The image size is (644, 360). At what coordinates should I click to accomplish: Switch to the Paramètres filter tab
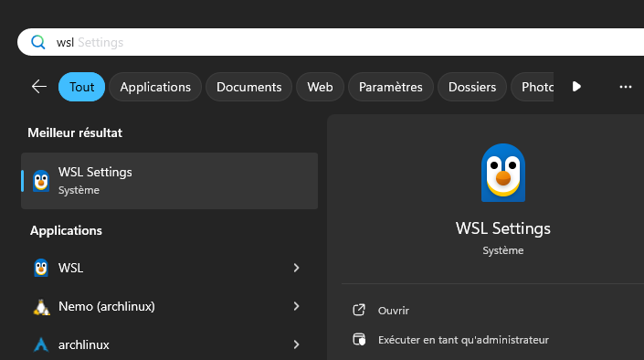pyautogui.click(x=391, y=87)
